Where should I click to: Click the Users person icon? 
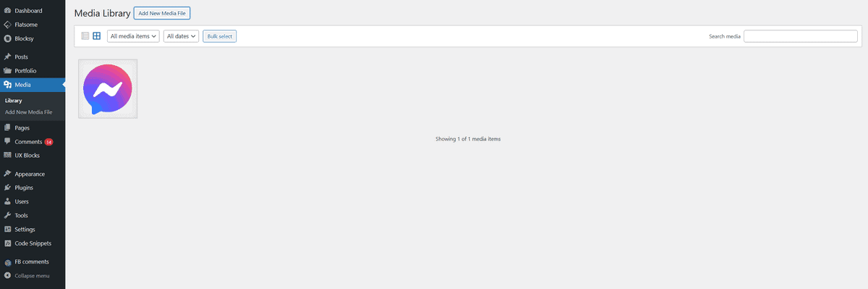[x=7, y=201]
